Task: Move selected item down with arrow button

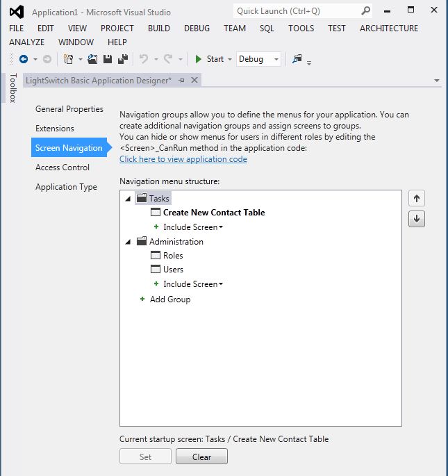Action: (417, 219)
